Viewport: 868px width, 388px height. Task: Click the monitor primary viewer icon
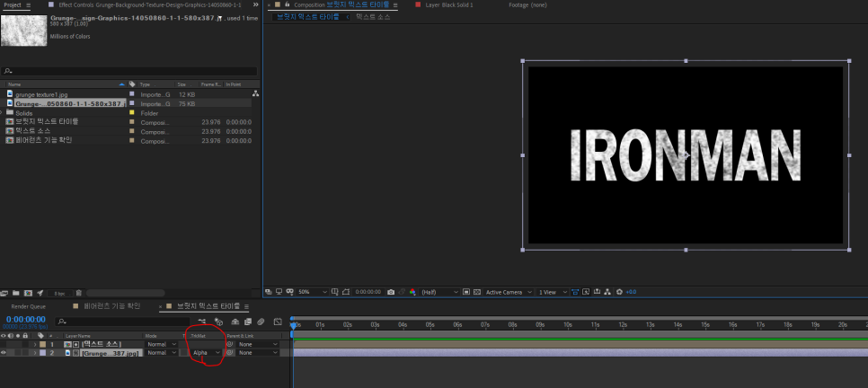pos(279,292)
